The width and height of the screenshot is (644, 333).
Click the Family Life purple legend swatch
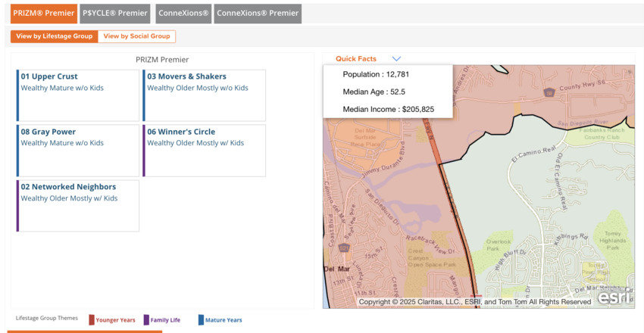coord(146,320)
